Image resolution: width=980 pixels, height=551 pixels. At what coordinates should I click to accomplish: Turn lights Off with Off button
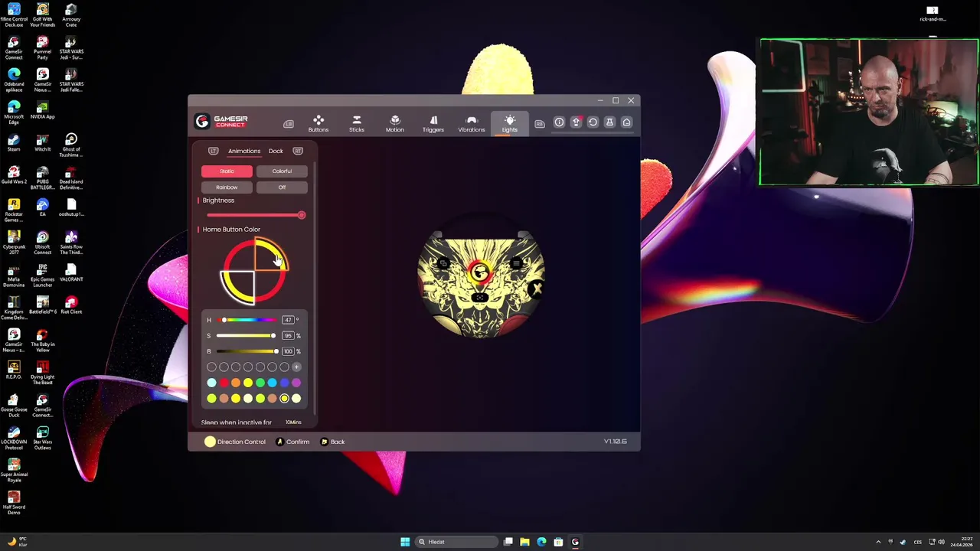click(282, 187)
